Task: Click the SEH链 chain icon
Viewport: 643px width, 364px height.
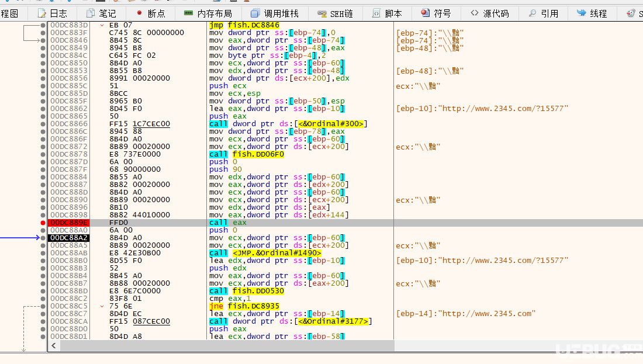Action: (x=322, y=14)
